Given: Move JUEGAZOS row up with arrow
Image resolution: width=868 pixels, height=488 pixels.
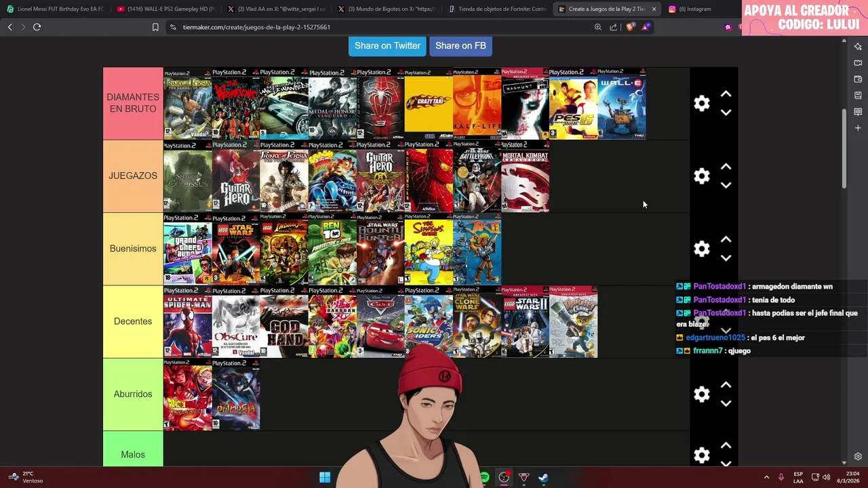Looking at the screenshot, I should (726, 167).
